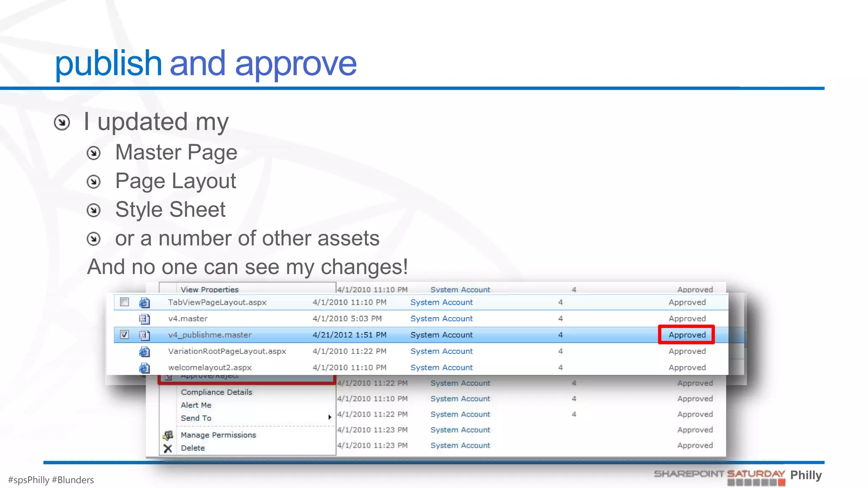The image size is (868, 488).
Task: Click the v4.master document icon
Action: 144,319
